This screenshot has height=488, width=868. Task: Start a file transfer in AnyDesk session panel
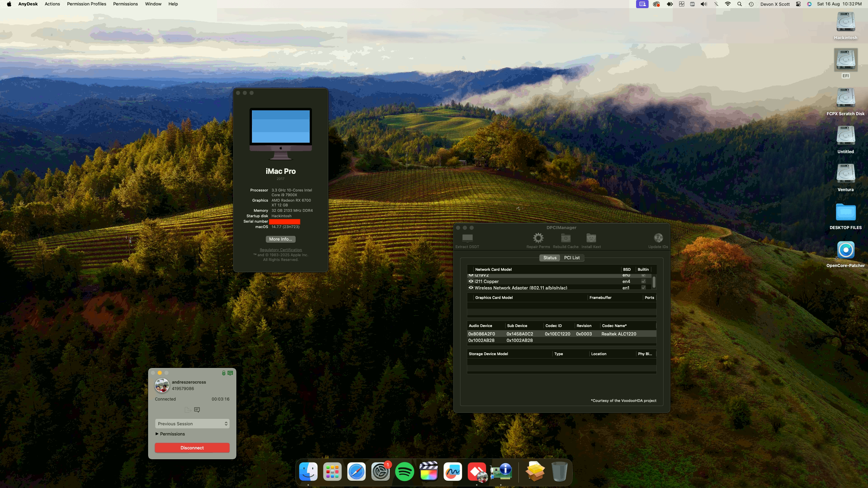click(187, 409)
